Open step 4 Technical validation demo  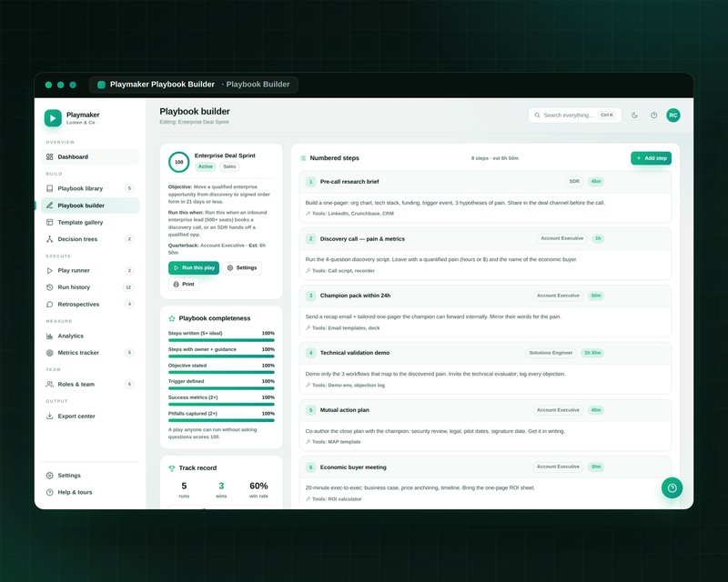[485, 353]
